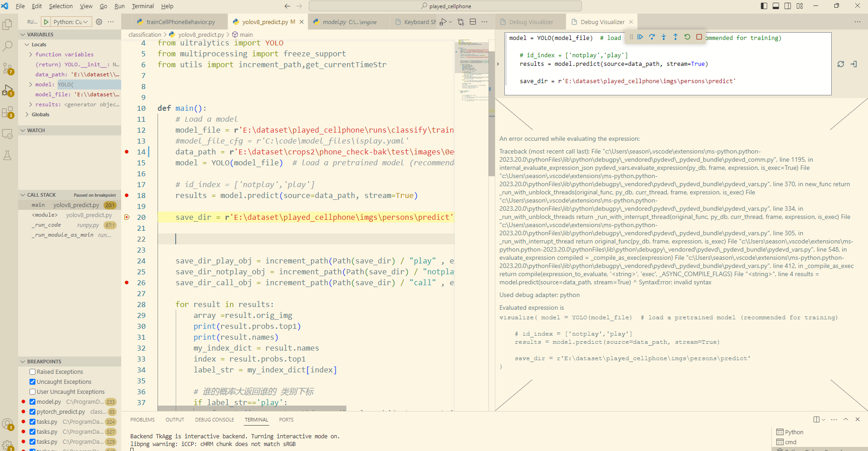Open the Python: Cu... debug configuration dropdown

pyautogui.click(x=72, y=22)
